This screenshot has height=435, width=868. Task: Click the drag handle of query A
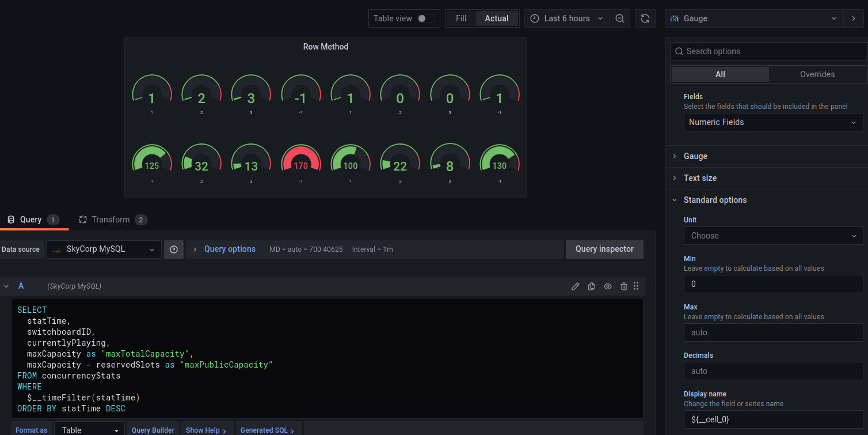[x=636, y=286]
